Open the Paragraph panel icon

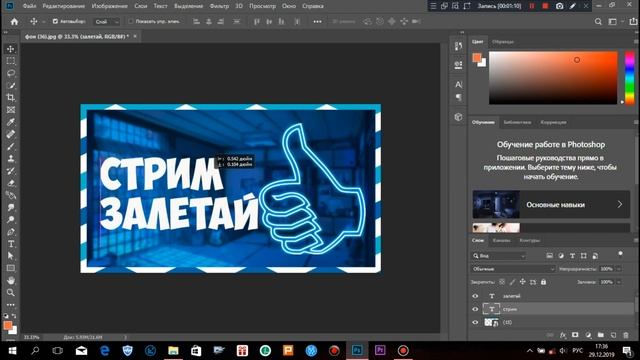point(458,97)
